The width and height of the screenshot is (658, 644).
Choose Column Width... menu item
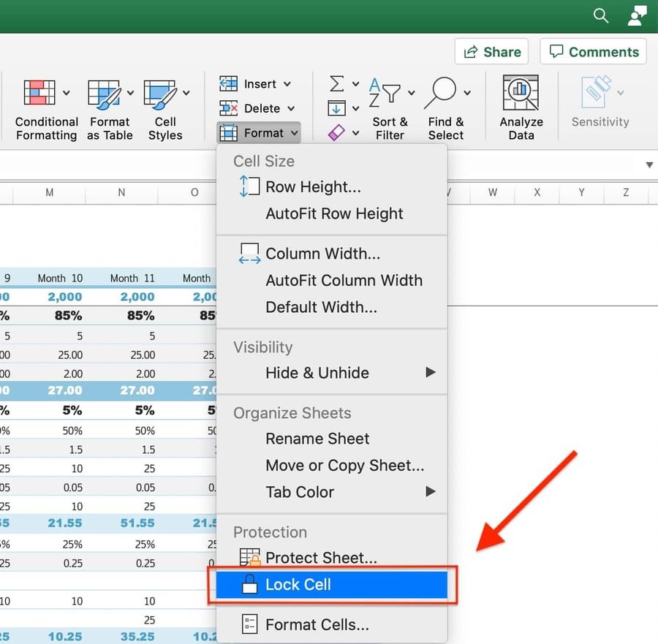tap(331, 254)
